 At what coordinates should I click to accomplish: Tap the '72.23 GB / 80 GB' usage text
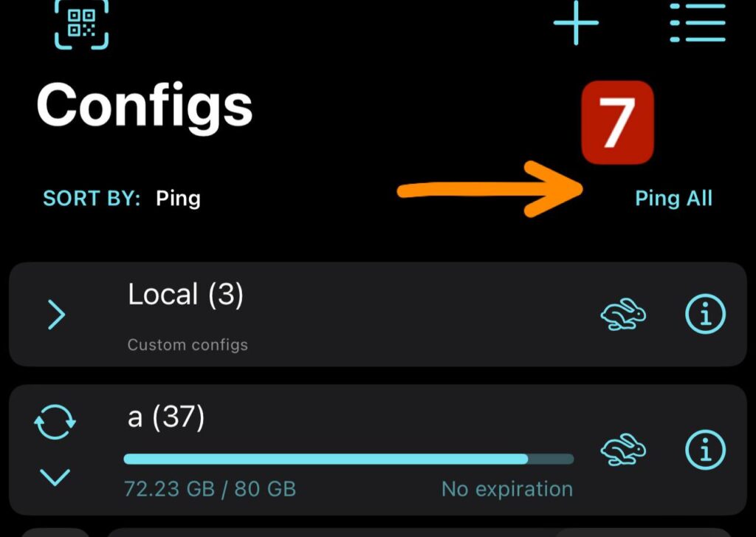[210, 489]
